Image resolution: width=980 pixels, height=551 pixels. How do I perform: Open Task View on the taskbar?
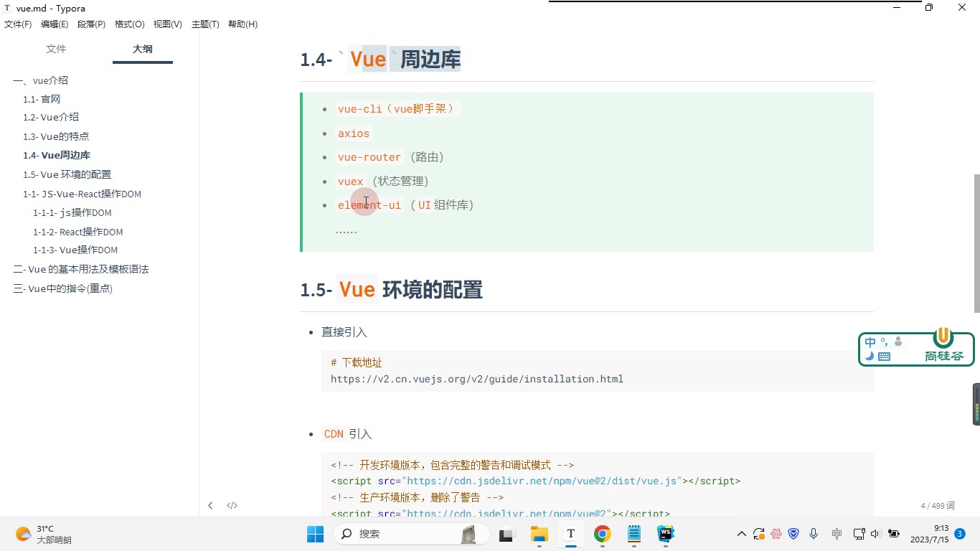point(507,534)
